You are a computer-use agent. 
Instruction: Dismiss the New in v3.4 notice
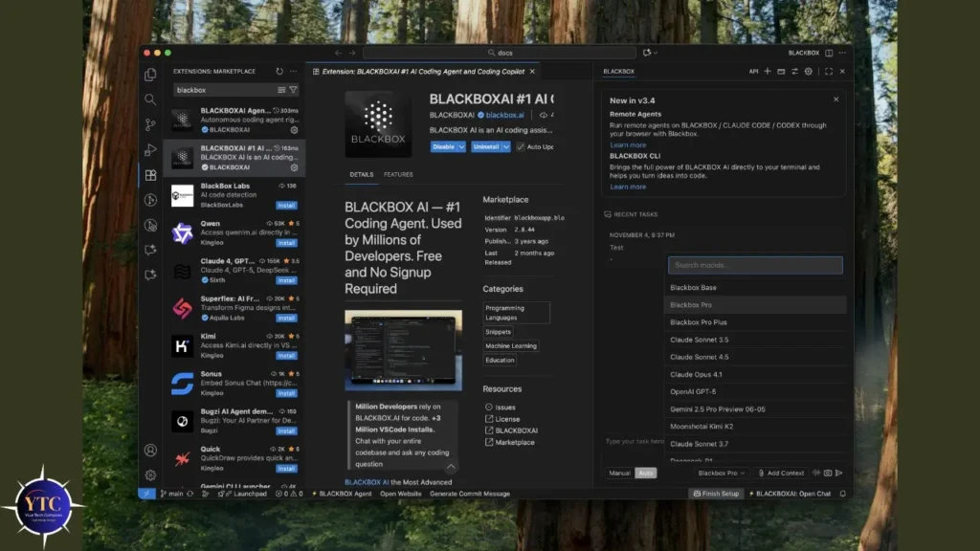pyautogui.click(x=835, y=99)
